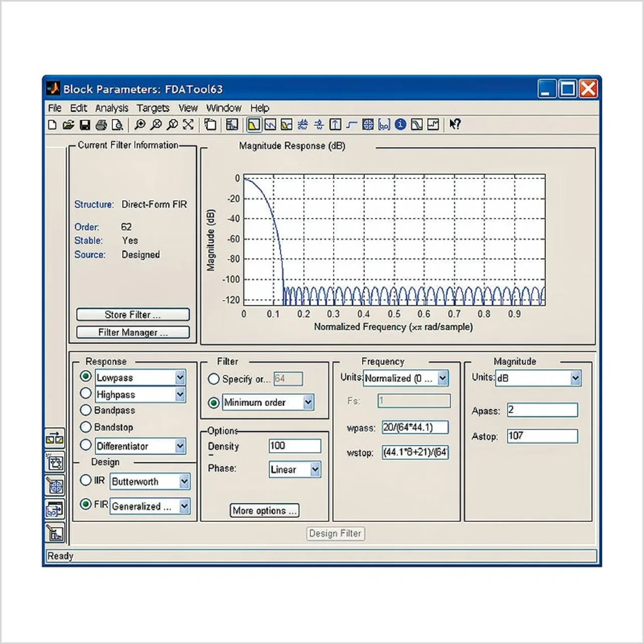Choose the IIR design method
This screenshot has height=644, width=644.
(86, 480)
